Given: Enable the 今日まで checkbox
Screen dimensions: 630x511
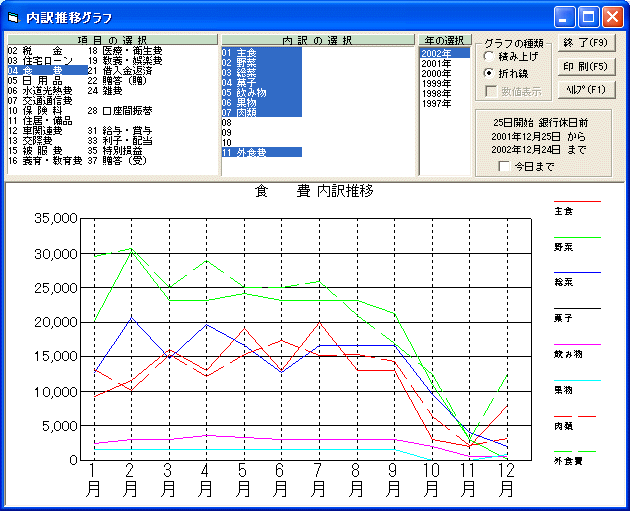Looking at the screenshot, I should (503, 166).
